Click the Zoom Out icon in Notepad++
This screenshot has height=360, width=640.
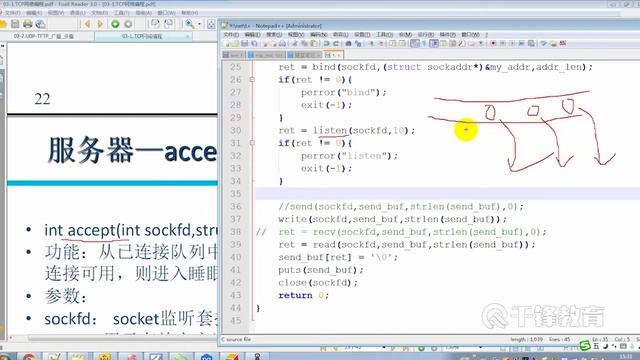click(x=381, y=43)
